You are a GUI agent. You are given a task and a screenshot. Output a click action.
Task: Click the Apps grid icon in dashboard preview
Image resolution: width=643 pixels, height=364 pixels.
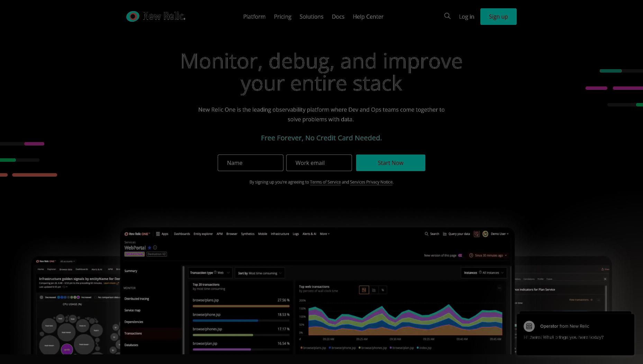click(158, 234)
